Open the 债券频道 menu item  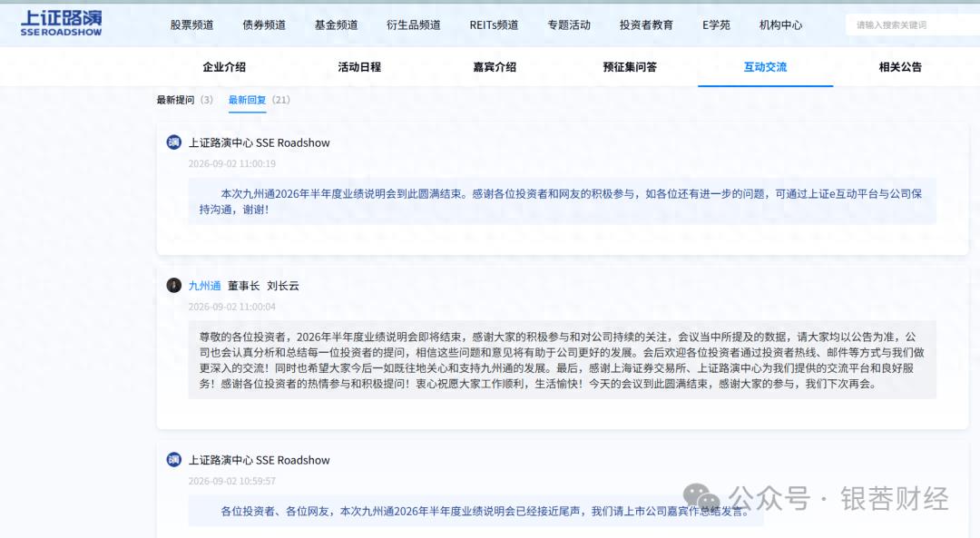click(x=264, y=25)
